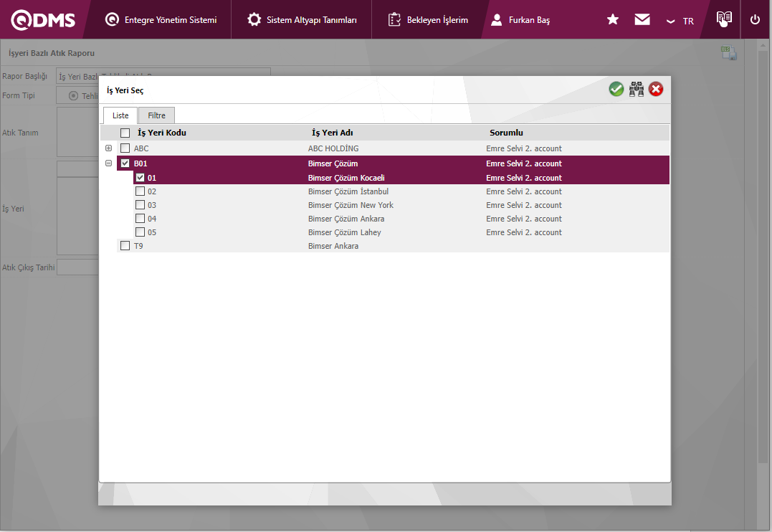The height and width of the screenshot is (532, 772).
Task: Click the QDMS logo
Action: click(x=43, y=19)
